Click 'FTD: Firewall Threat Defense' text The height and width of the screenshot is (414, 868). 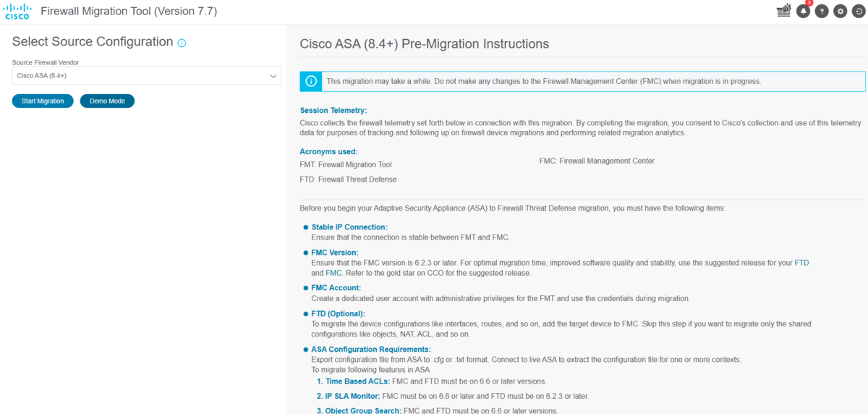pos(348,179)
